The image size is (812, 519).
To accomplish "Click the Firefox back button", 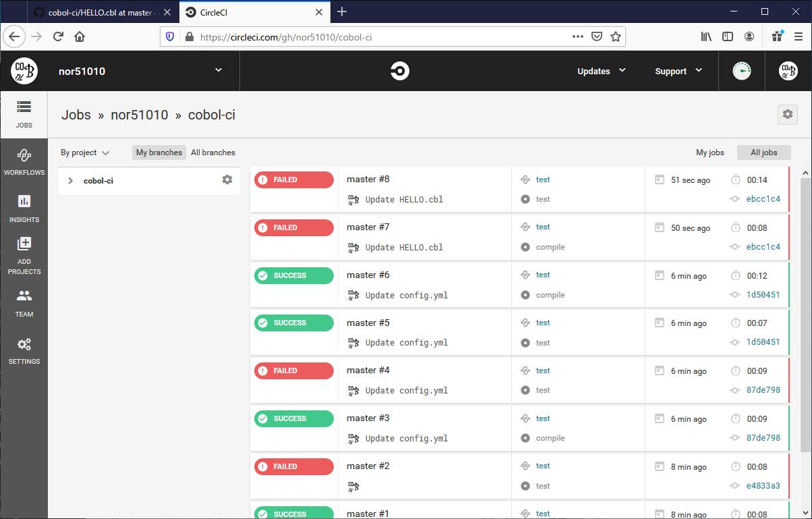I will (15, 36).
